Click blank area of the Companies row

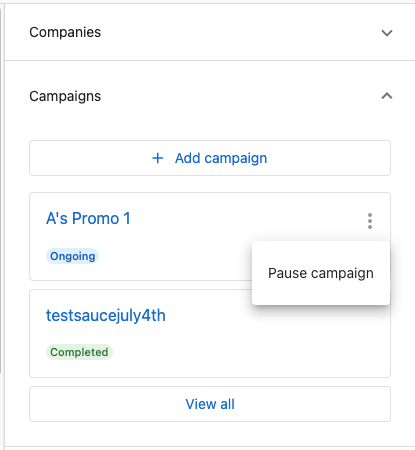(233, 32)
